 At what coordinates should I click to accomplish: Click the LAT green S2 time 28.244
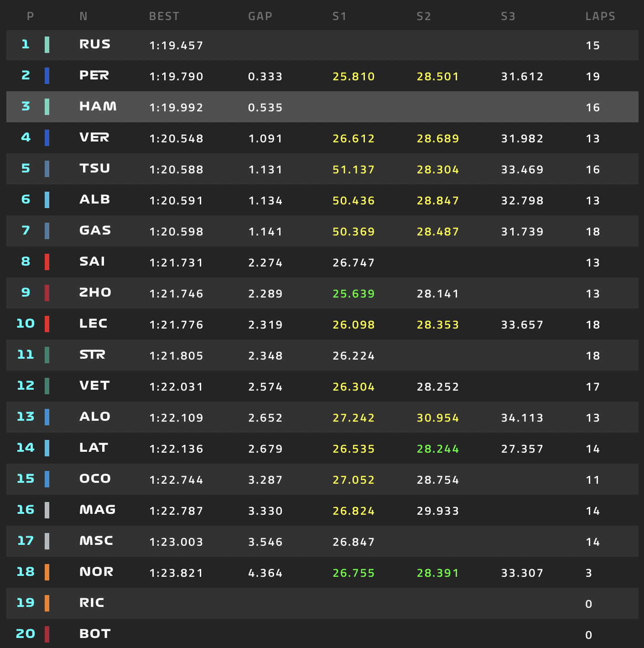click(437, 449)
